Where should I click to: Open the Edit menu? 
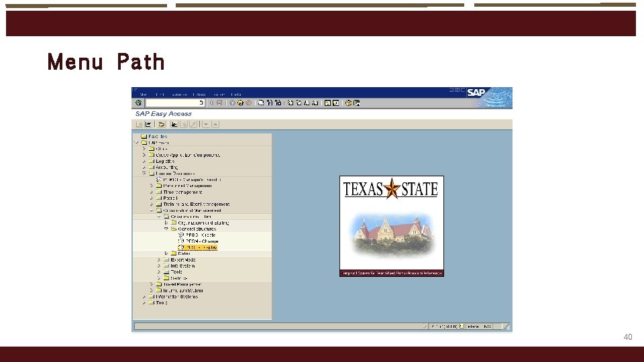coord(160,95)
